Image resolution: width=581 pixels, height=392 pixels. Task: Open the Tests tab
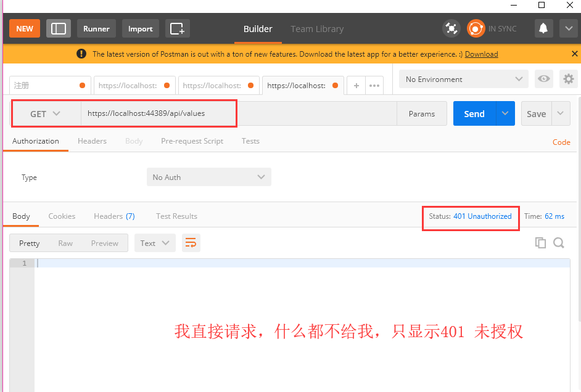click(x=250, y=141)
